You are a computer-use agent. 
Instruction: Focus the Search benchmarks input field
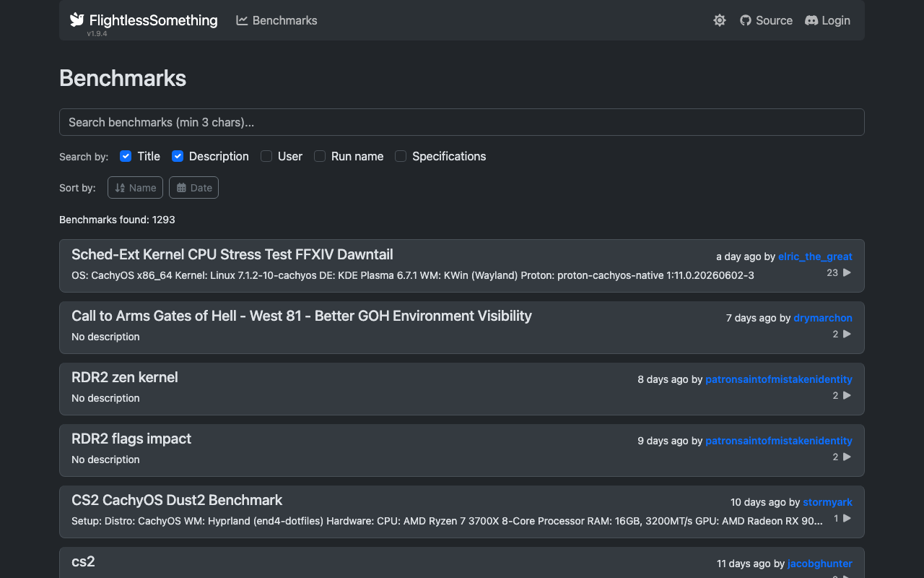(x=462, y=122)
